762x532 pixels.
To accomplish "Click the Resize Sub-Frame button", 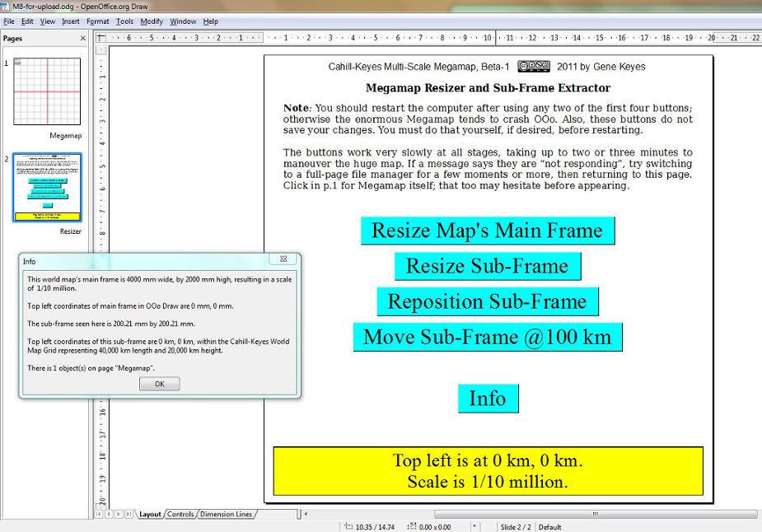I will pyautogui.click(x=488, y=266).
